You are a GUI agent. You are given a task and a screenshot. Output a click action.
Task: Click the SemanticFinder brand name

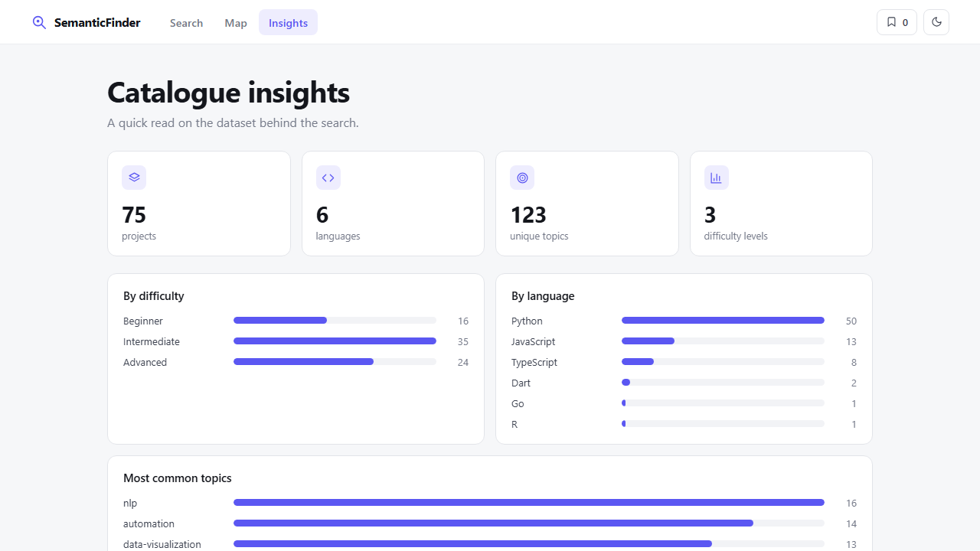click(97, 23)
